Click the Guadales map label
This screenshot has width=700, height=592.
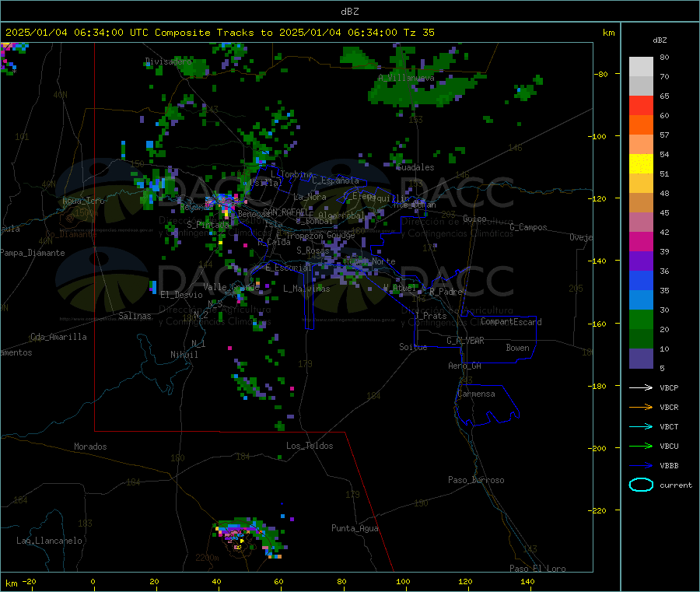pyautogui.click(x=415, y=167)
